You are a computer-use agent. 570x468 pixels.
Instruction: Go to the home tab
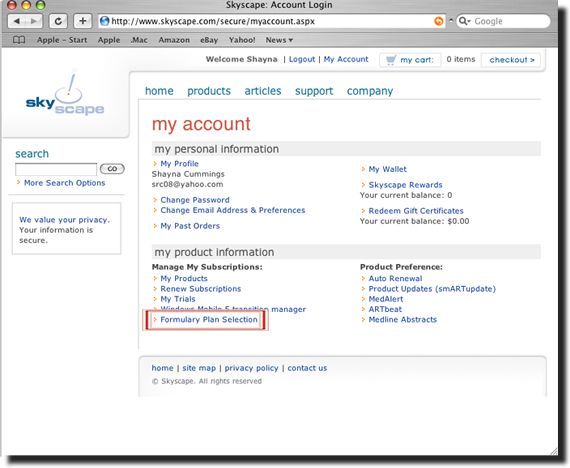(x=159, y=91)
